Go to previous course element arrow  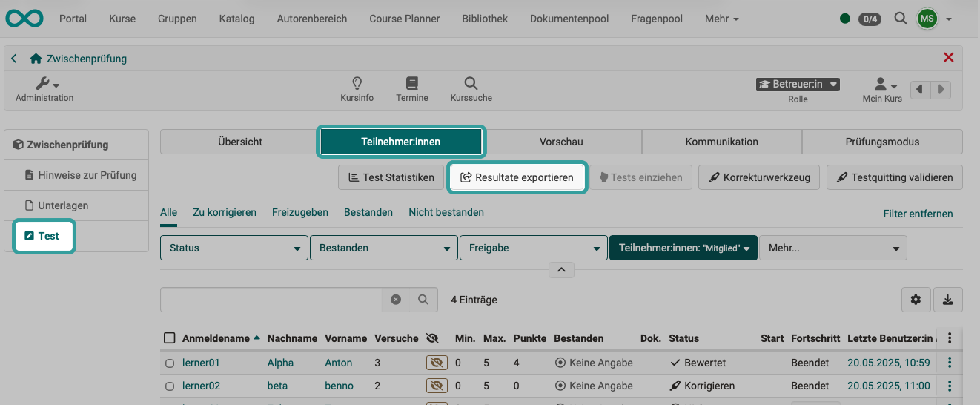(x=920, y=89)
